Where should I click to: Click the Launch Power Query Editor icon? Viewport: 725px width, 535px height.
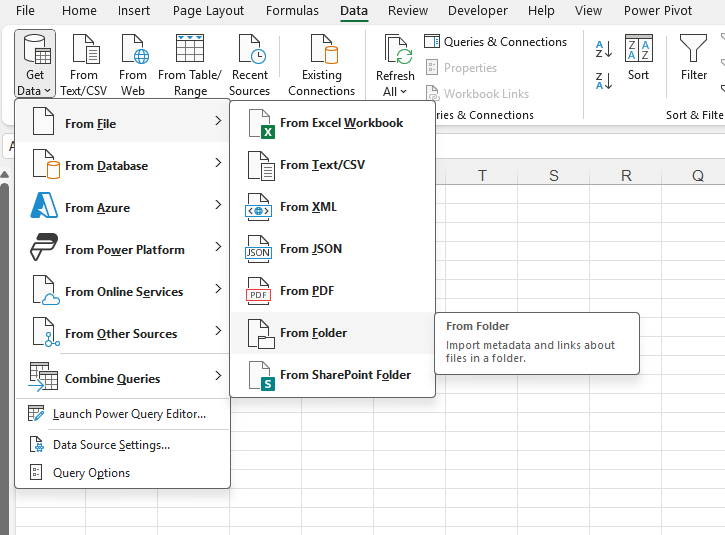point(36,413)
